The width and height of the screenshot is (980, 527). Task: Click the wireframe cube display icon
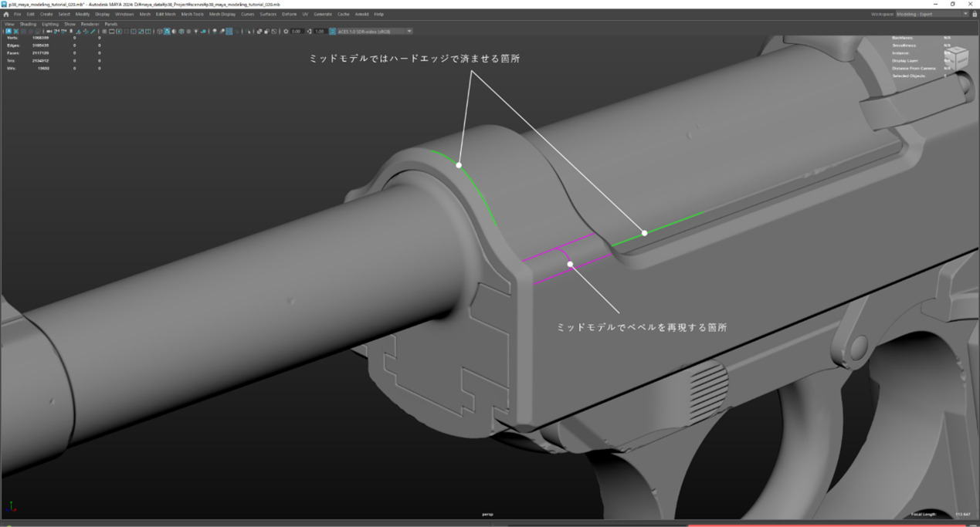click(160, 32)
